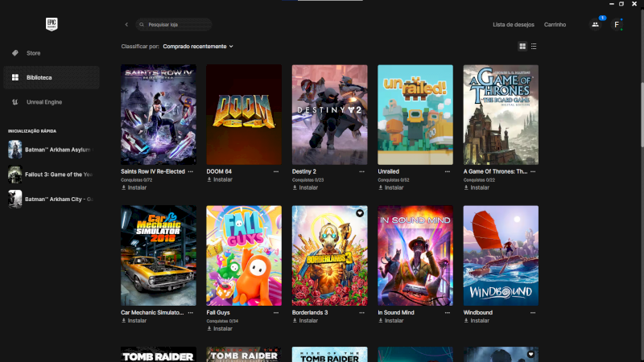This screenshot has height=362, width=644.
Task: Click the Pesquisar loja search field
Action: tap(175, 25)
